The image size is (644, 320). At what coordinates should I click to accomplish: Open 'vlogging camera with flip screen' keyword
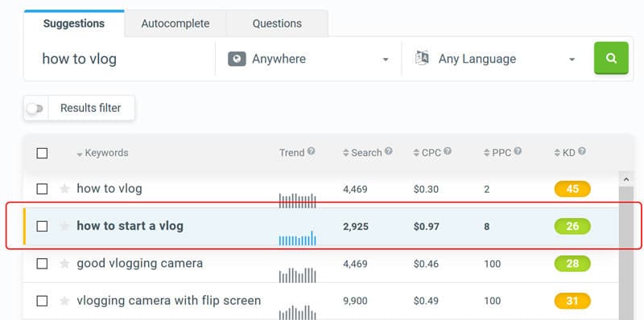pyautogui.click(x=169, y=301)
